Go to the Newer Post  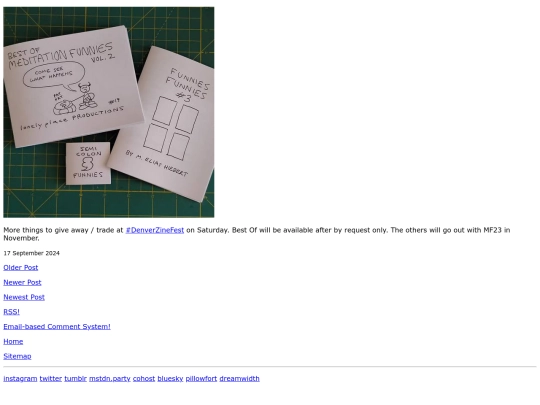click(x=22, y=282)
